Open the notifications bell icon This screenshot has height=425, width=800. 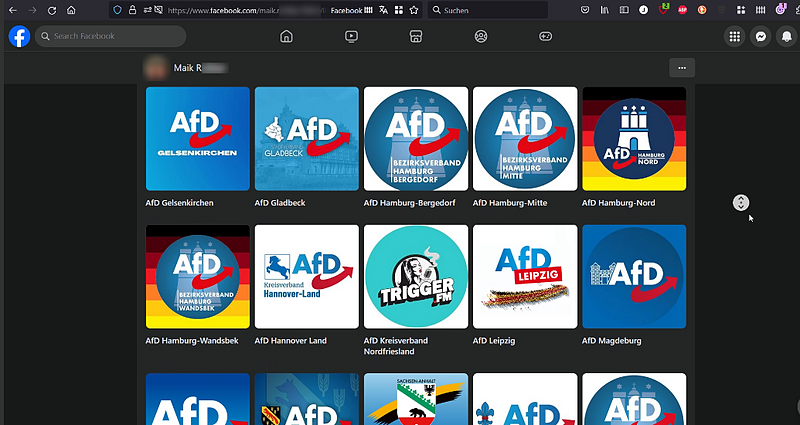[786, 36]
